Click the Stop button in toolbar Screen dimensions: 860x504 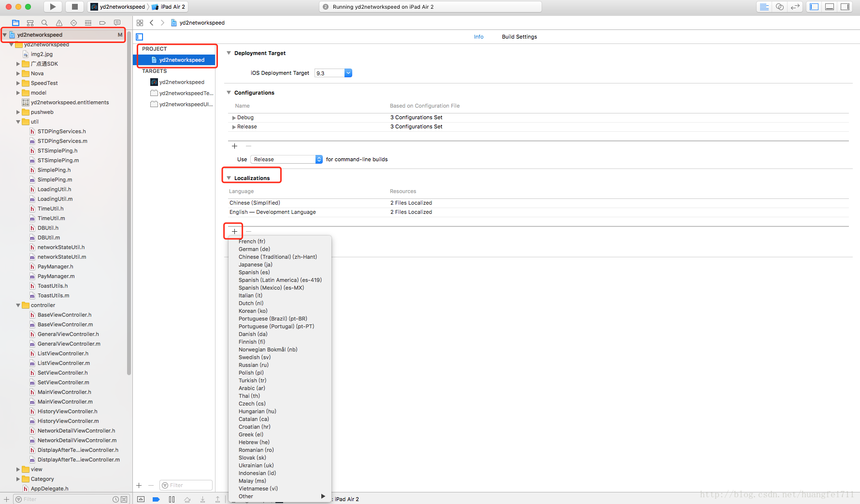click(75, 7)
